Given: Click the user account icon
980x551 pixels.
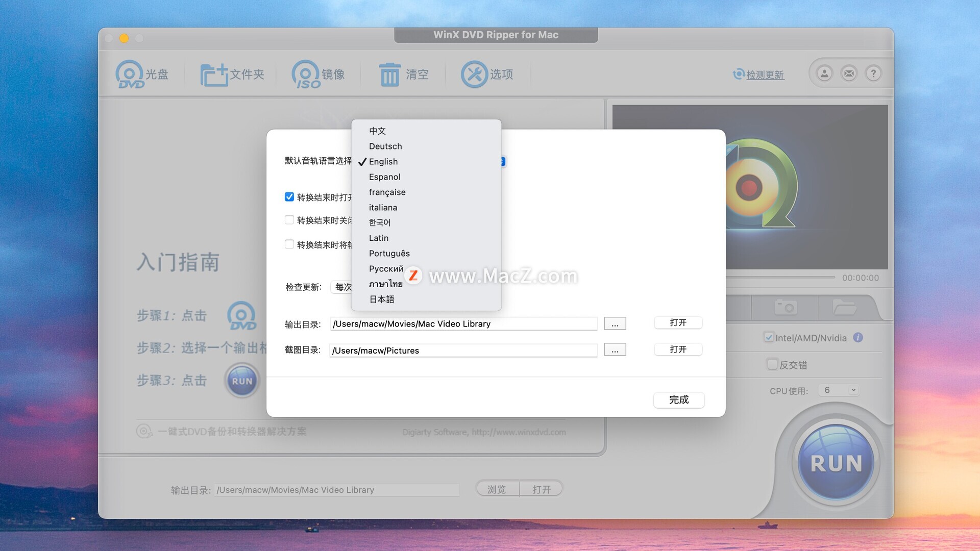Looking at the screenshot, I should coord(824,73).
